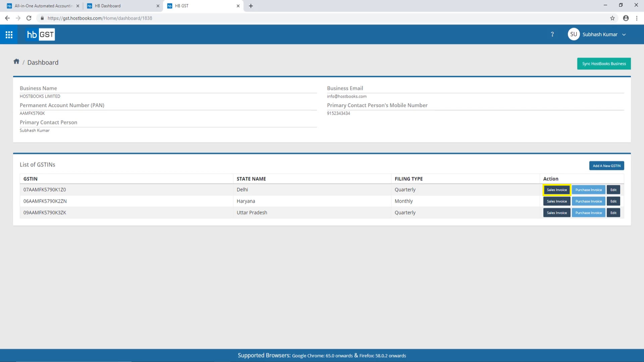Click the hb GST logo
Screen dimensions: 644x362
(40, 34)
